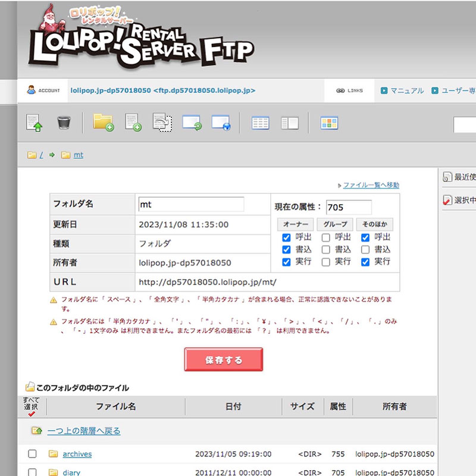Click the refresh window toolbar icon
476x476 pixels.
[192, 123]
